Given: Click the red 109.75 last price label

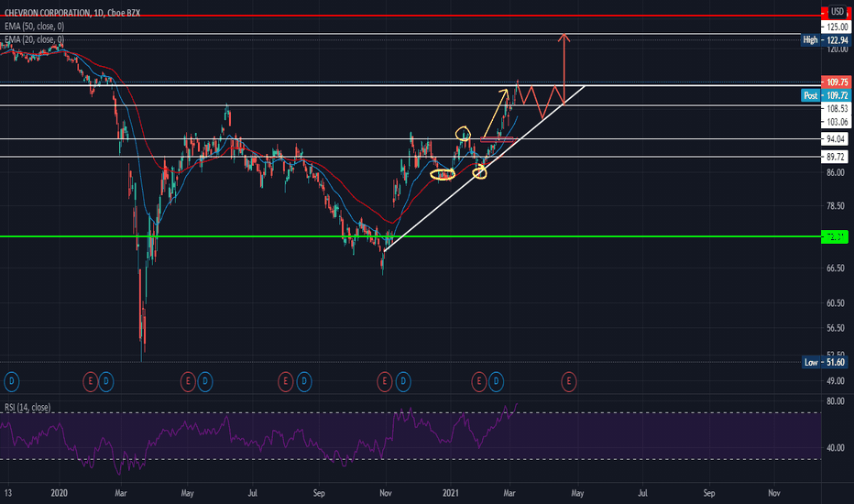Looking at the screenshot, I should pos(836,82).
